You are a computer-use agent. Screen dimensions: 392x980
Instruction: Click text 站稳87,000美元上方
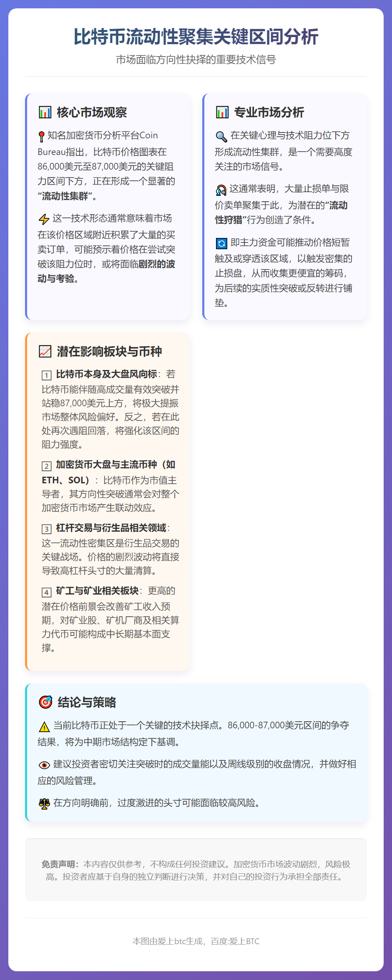[82, 403]
